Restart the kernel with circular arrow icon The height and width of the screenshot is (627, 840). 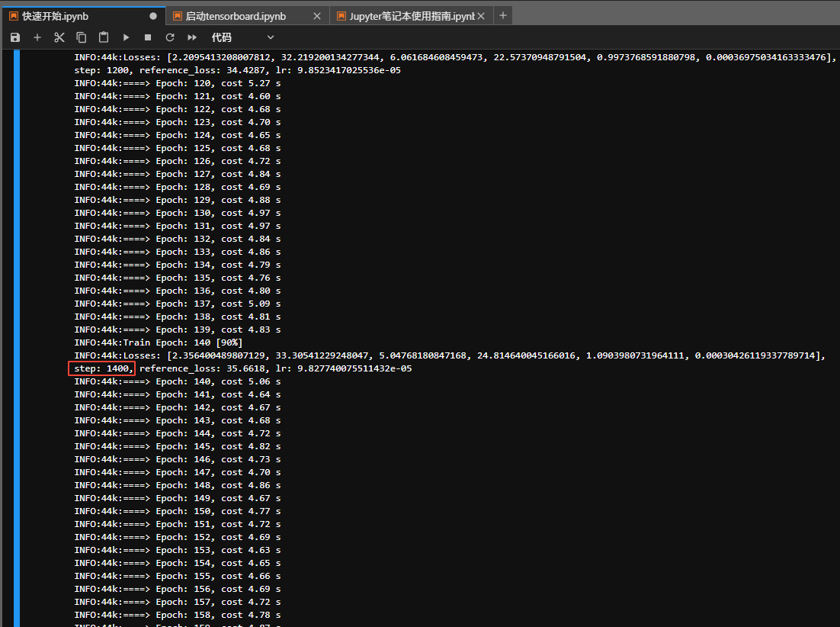(170, 37)
